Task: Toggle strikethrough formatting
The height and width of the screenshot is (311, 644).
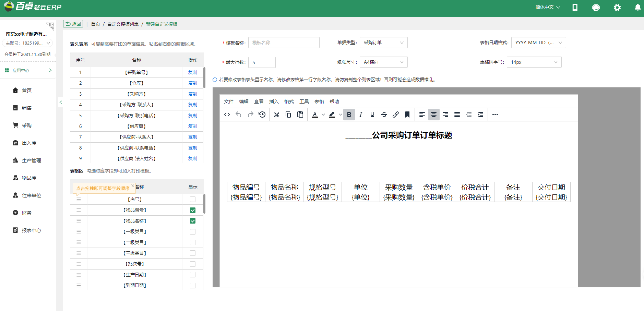Action: point(384,115)
